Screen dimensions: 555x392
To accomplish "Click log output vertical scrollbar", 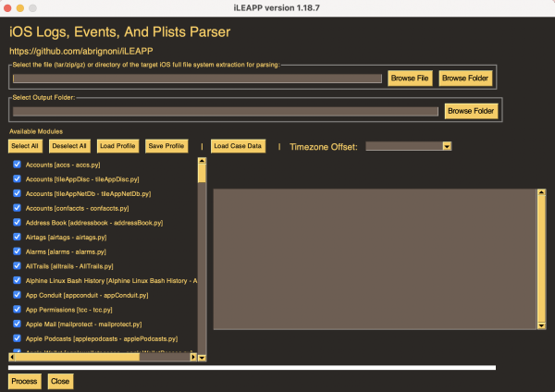I will (x=541, y=259).
